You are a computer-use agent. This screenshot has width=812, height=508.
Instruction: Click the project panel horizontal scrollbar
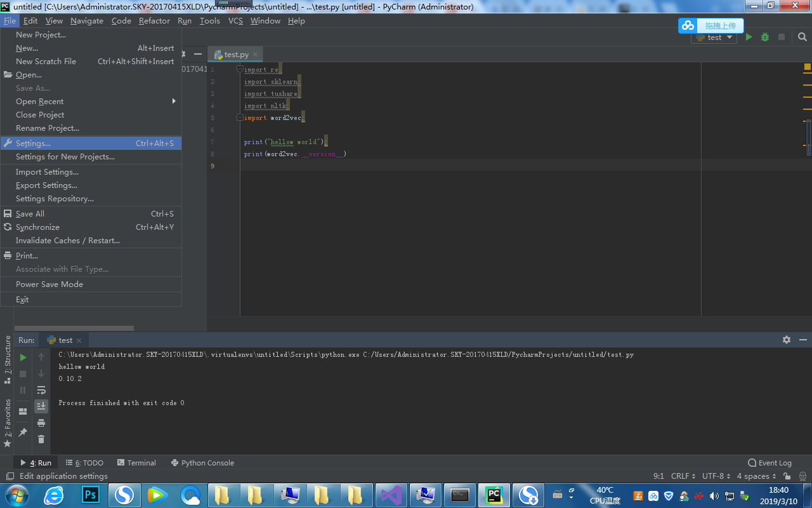click(x=74, y=328)
